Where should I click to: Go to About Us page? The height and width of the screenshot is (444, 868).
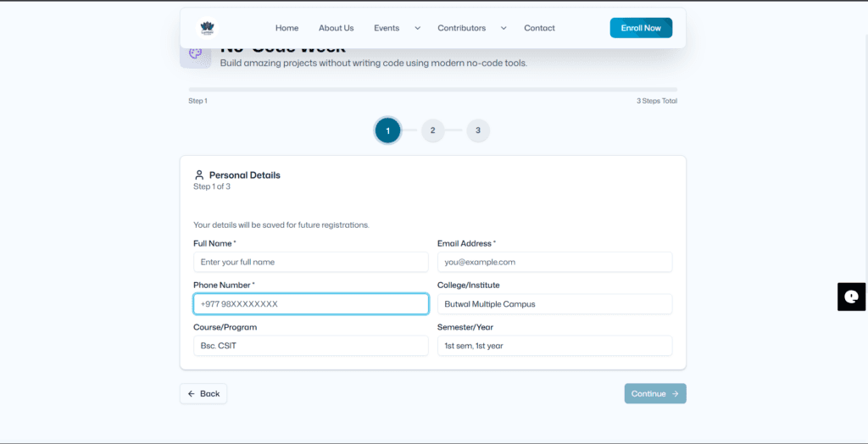coord(336,28)
